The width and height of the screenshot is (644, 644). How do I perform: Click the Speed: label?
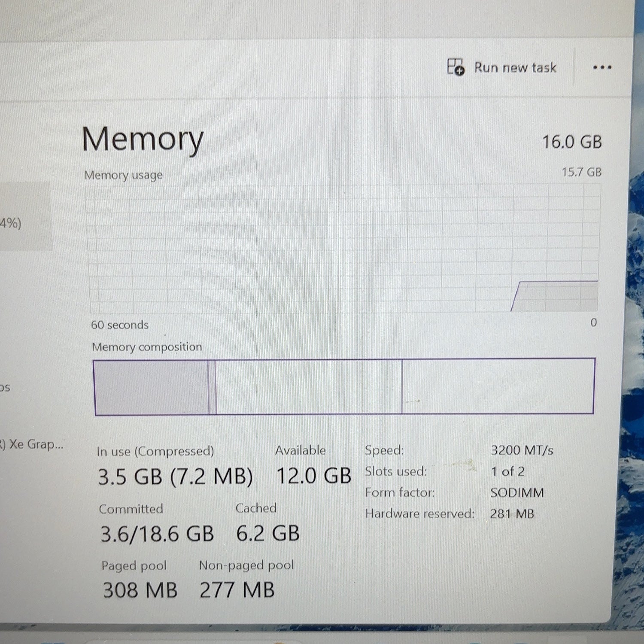pos(385,450)
